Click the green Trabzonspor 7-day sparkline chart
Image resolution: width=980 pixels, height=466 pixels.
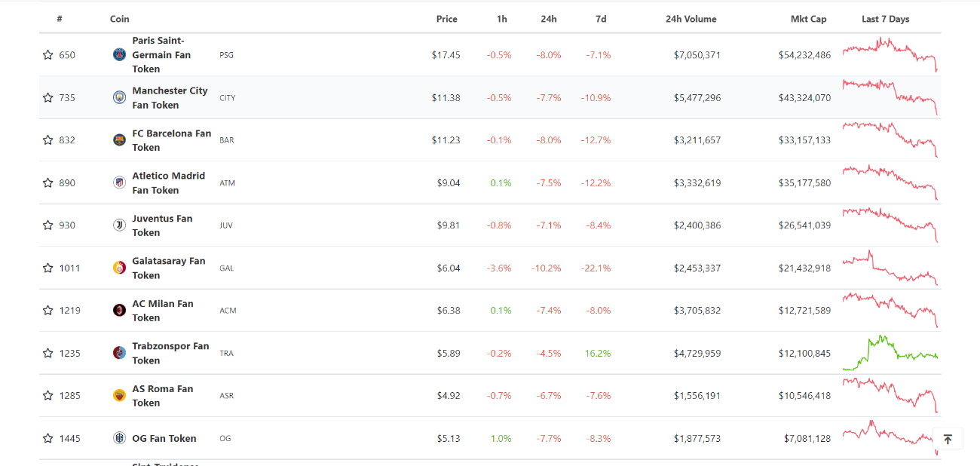tap(890, 353)
